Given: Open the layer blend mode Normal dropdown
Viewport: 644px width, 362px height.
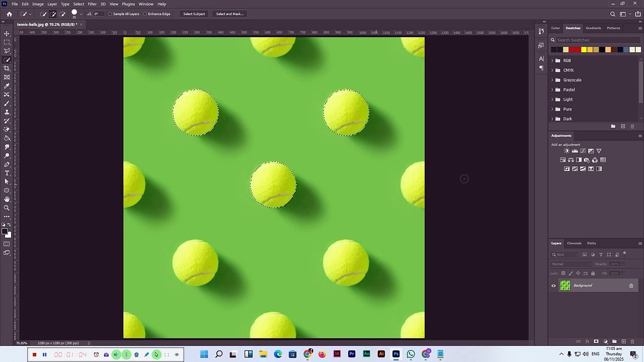Looking at the screenshot, I should [x=572, y=264].
